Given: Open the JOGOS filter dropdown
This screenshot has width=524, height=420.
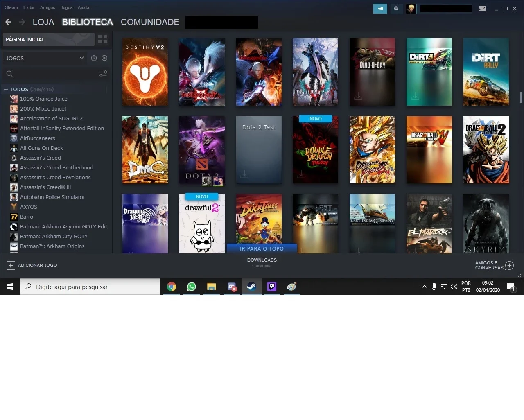Looking at the screenshot, I should [x=45, y=58].
